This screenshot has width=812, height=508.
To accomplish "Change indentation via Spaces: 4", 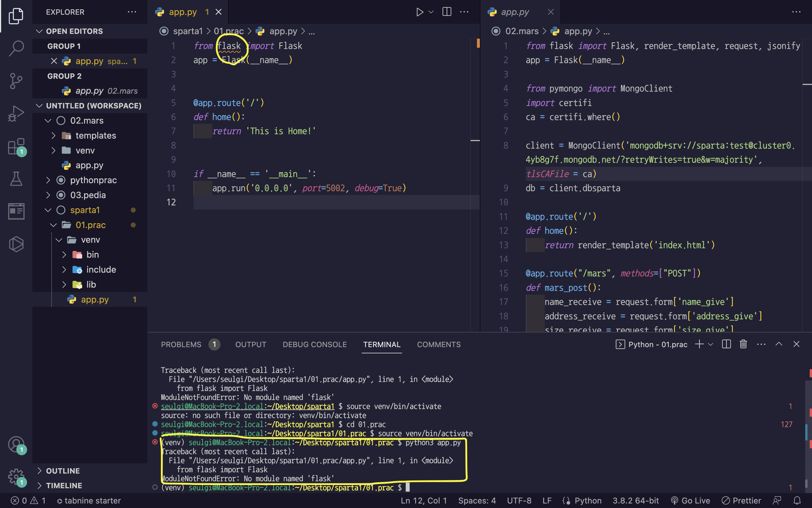I will (477, 501).
